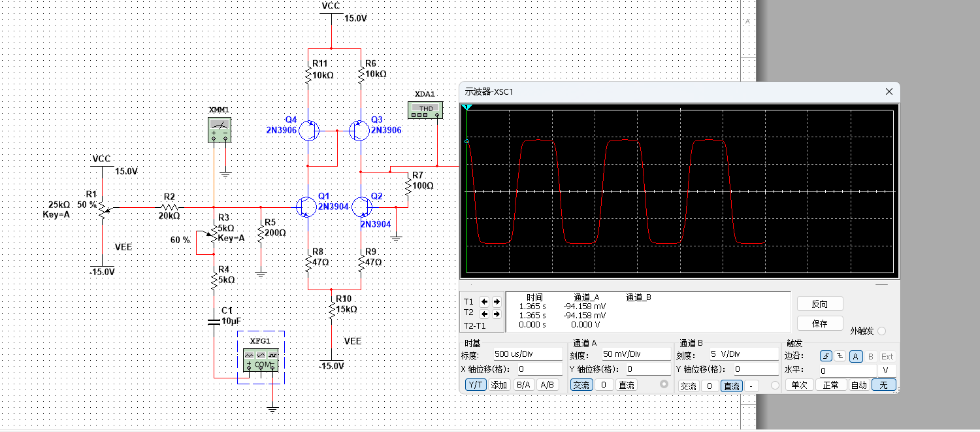Select potentiometer R3 5kΩ

pos(212,236)
